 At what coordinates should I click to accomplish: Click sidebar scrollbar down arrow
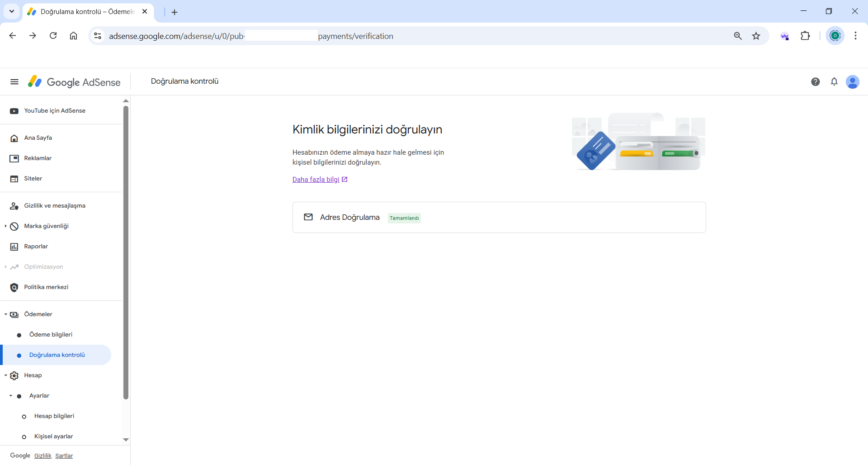[126, 440]
